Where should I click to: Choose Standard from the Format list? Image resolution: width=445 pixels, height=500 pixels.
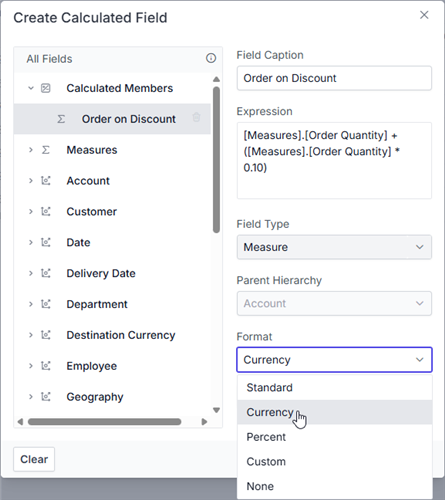[x=335, y=387]
